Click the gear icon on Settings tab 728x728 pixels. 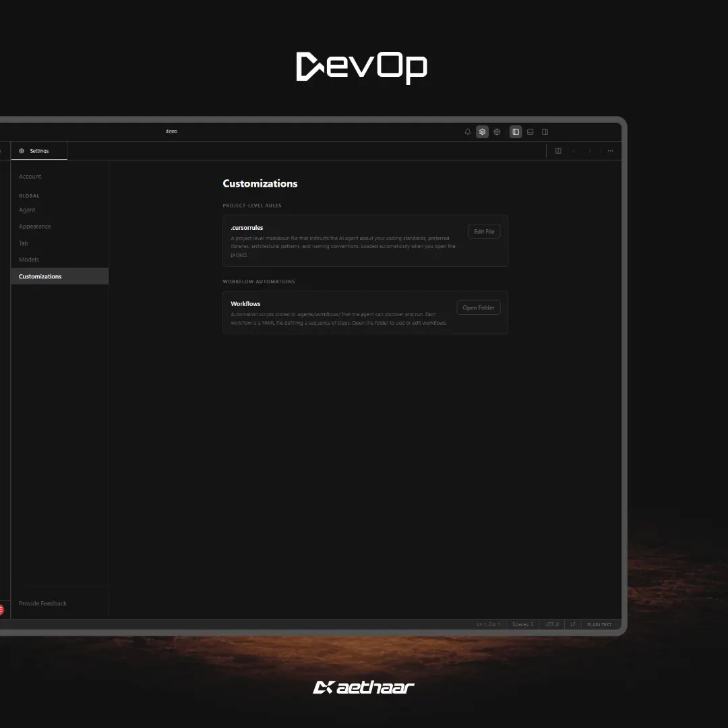(x=22, y=151)
